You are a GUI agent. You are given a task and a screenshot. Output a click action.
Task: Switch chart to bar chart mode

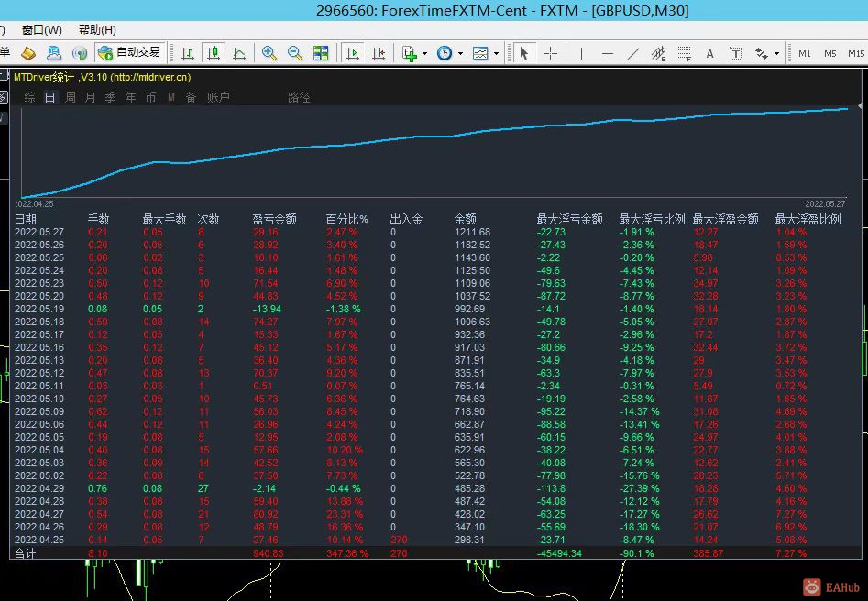coord(187,53)
